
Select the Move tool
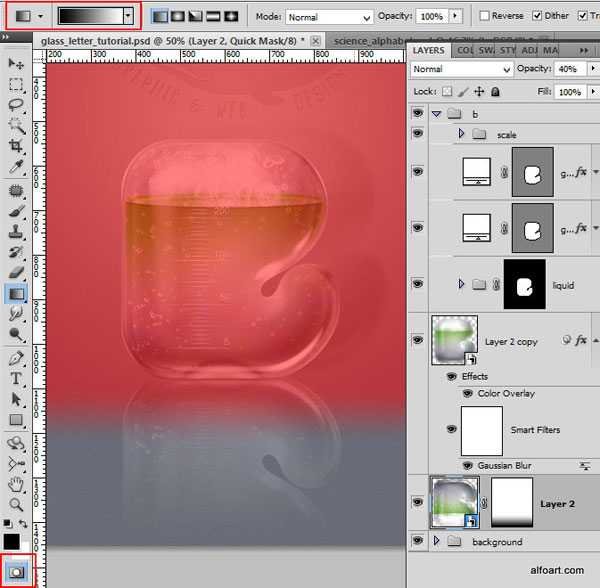coord(16,64)
